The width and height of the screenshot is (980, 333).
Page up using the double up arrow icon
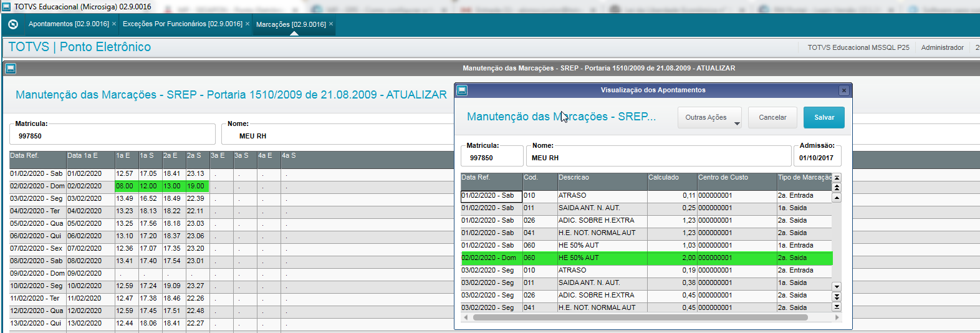click(837, 188)
